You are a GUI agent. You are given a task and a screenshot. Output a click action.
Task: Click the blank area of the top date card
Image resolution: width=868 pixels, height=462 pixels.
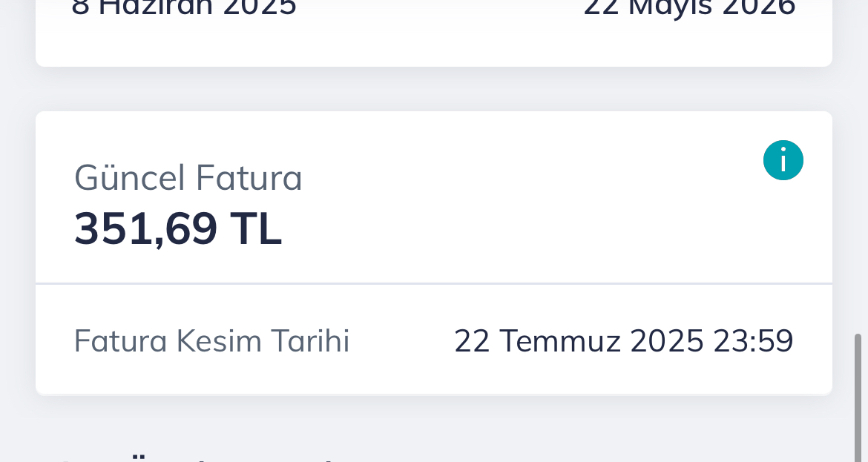[434, 44]
